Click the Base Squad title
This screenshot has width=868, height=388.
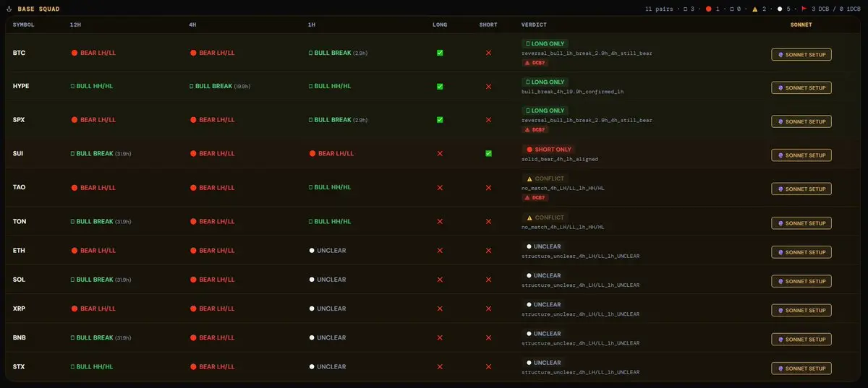[38, 9]
